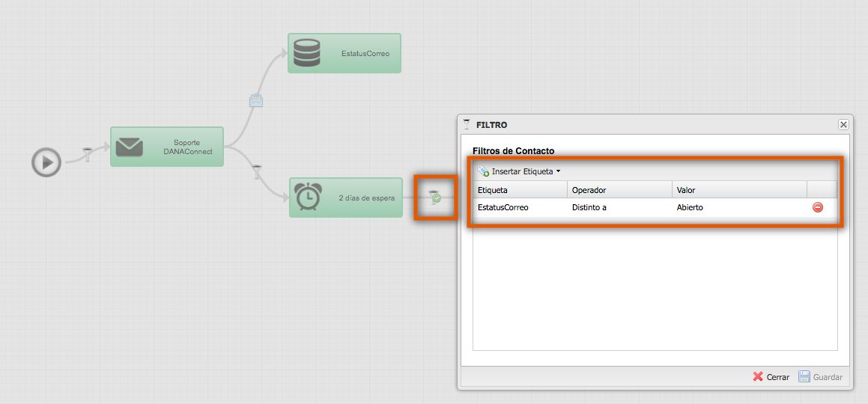The height and width of the screenshot is (404, 868).
Task: Select the 2 días de espera clock node
Action: 346,198
